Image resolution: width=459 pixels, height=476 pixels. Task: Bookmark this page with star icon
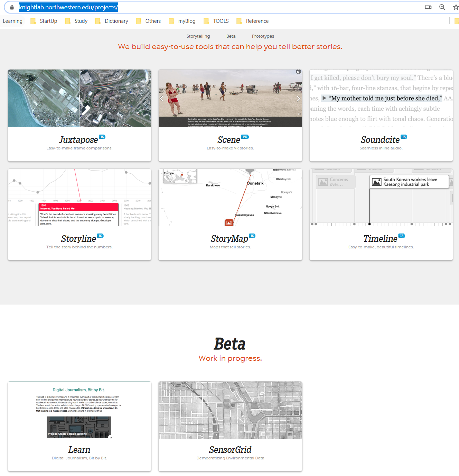456,7
